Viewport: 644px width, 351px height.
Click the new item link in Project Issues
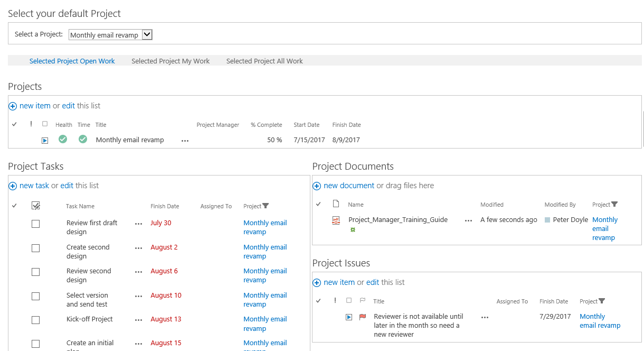(x=339, y=282)
